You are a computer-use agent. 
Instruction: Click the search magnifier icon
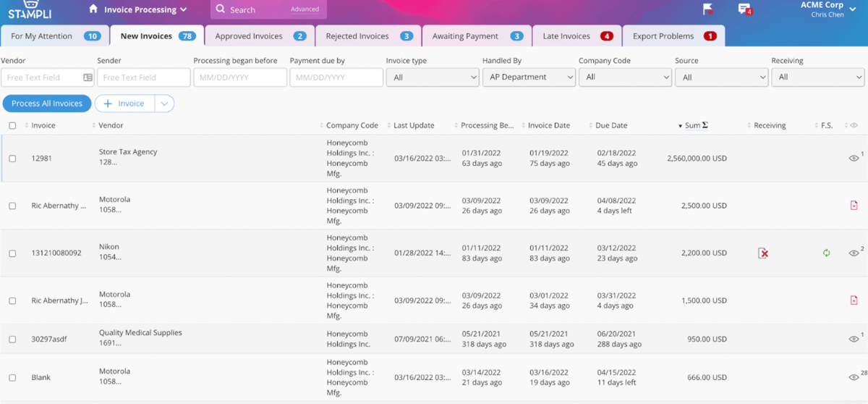click(x=220, y=9)
